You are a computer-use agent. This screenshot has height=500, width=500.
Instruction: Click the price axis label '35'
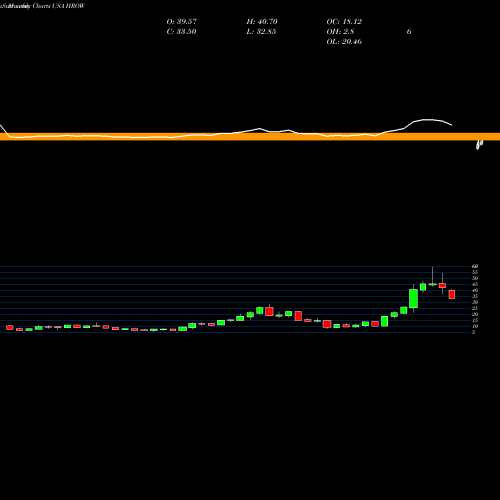tap(475, 296)
